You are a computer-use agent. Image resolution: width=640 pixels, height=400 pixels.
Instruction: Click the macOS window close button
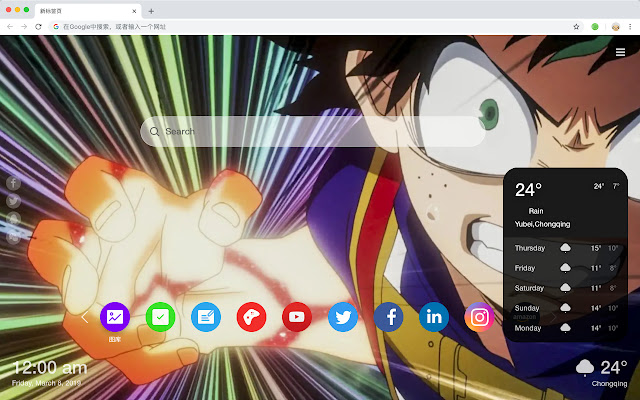(9, 9)
